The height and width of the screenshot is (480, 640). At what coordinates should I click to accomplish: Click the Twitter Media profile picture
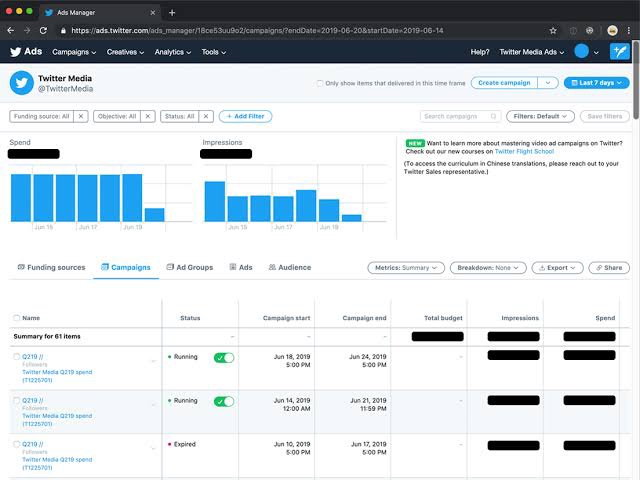coord(22,83)
